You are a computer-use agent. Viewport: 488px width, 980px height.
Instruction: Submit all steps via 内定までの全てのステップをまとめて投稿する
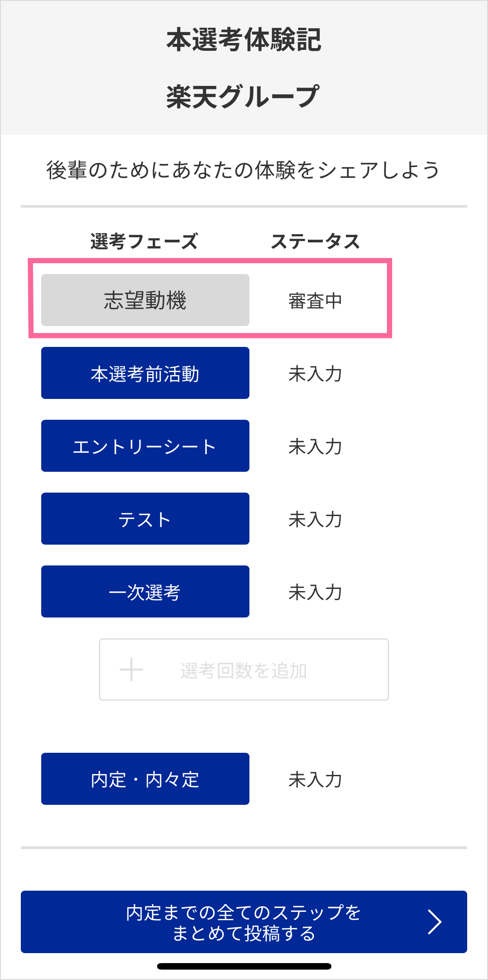pos(243,922)
